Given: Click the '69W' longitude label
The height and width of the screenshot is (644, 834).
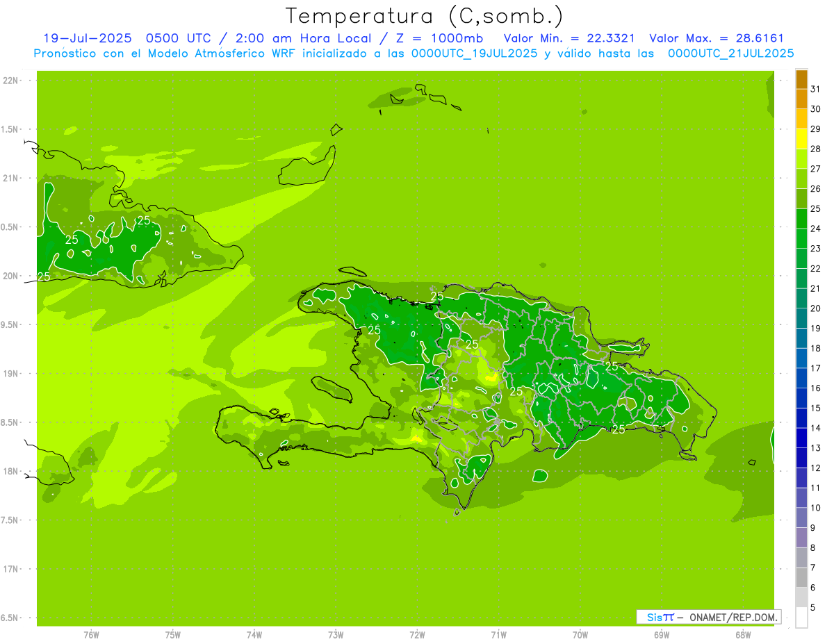Looking at the screenshot, I should (x=662, y=635).
